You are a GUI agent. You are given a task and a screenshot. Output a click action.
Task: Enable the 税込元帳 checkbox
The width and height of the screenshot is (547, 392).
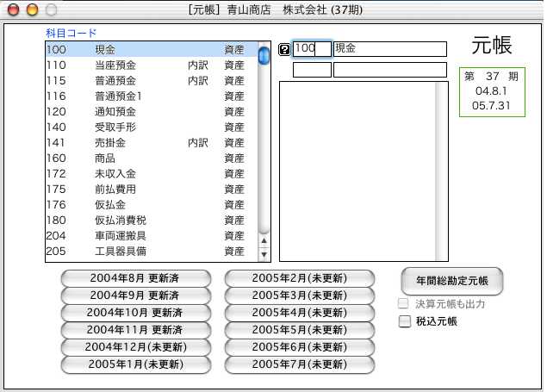(405, 321)
